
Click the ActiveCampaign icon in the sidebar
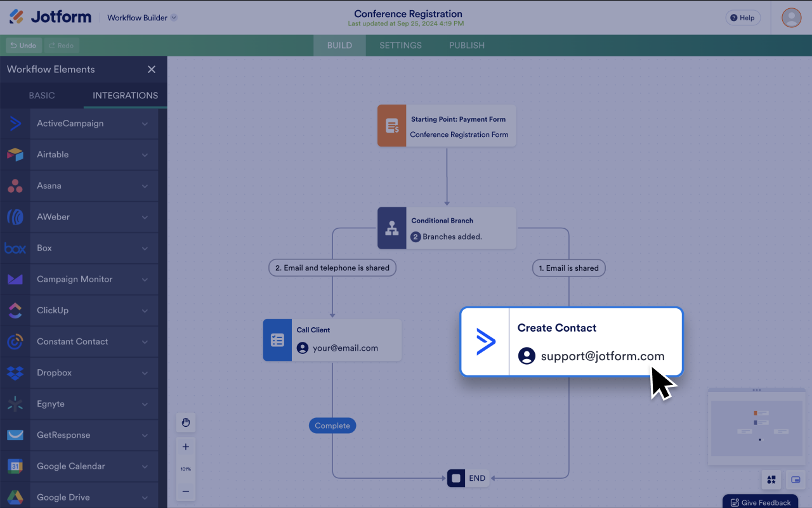(15, 124)
